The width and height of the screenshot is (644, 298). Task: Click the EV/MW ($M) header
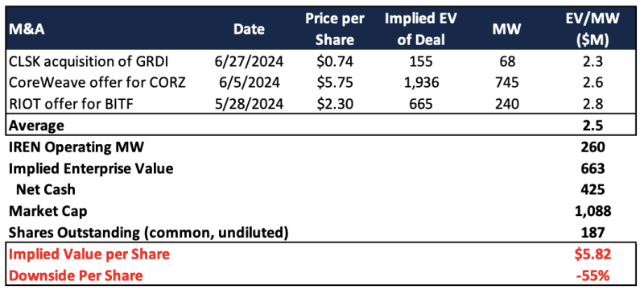(x=591, y=30)
